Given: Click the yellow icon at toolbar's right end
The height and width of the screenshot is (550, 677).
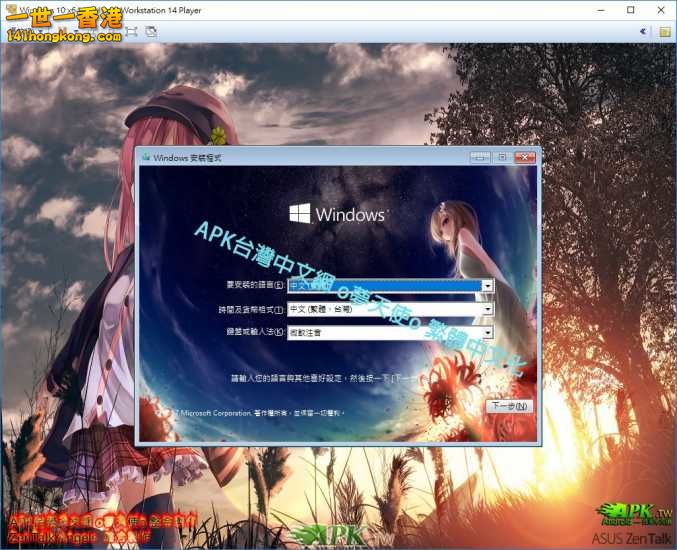Looking at the screenshot, I should (664, 31).
